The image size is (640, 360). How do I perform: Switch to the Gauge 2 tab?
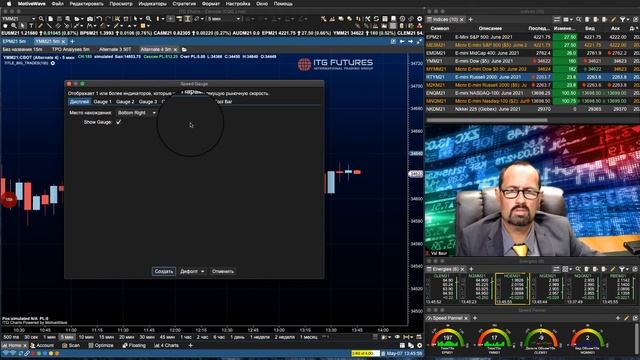click(x=125, y=102)
